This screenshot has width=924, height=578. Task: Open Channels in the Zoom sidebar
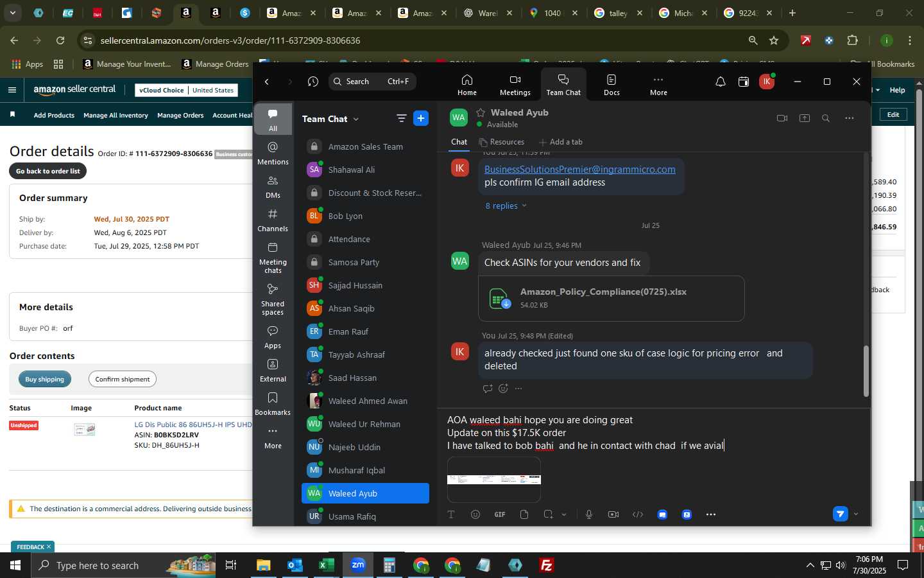[273, 220]
